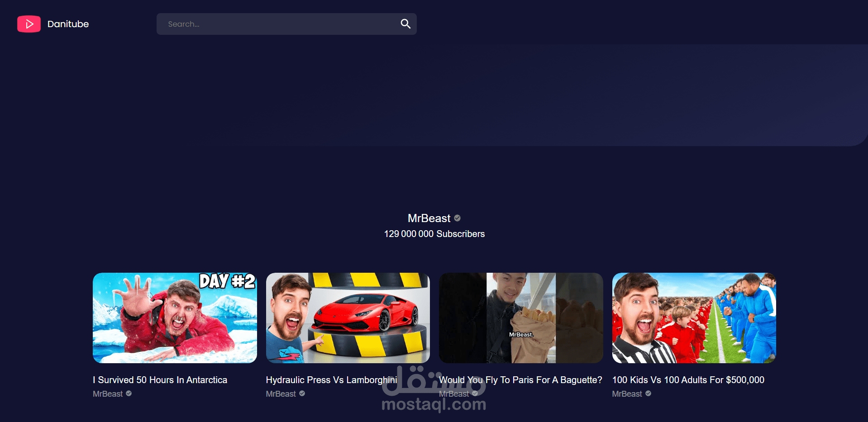The width and height of the screenshot is (868, 422).
Task: Click MrBeast channel link under 100 Kids video
Action: coord(627,394)
